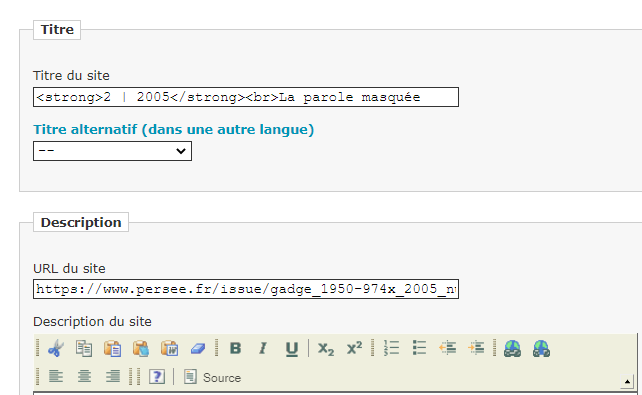Click the 'Description du site' label
Image resolution: width=642 pixels, height=395 pixels.
92,322
